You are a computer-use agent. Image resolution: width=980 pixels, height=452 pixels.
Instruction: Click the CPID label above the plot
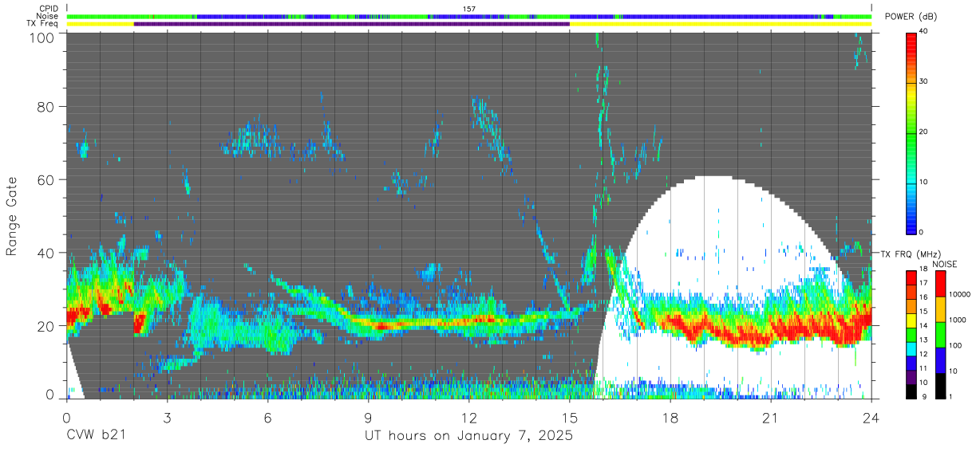(x=49, y=8)
